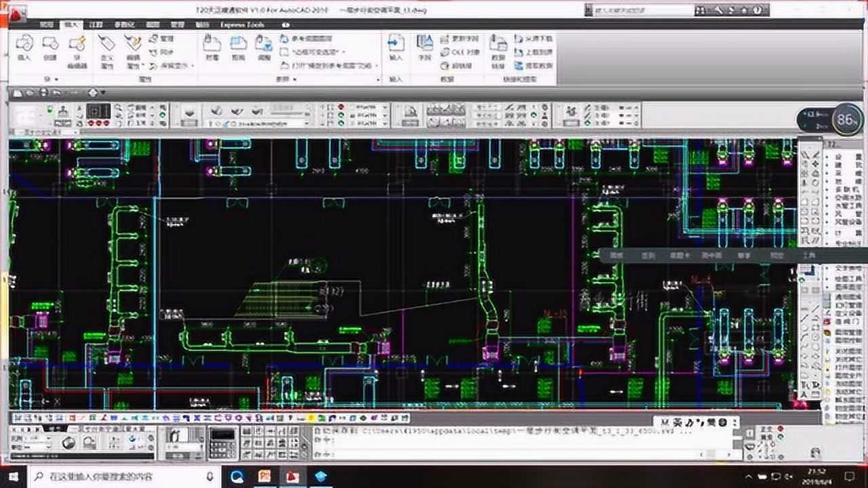Viewport: 868px width, 488px height.
Task: Open the 边框可变选项 dropdown
Action: pyautogui.click(x=313, y=52)
